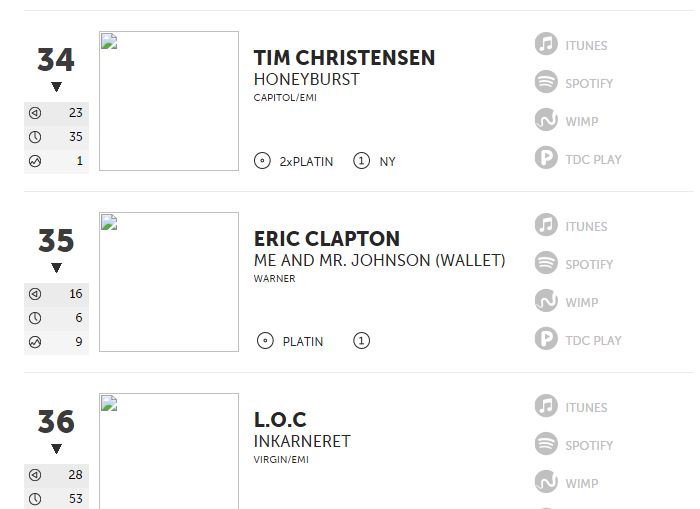Screen dimensions: 700x509
Task: Click the L.O.C artist name
Action: click(280, 420)
